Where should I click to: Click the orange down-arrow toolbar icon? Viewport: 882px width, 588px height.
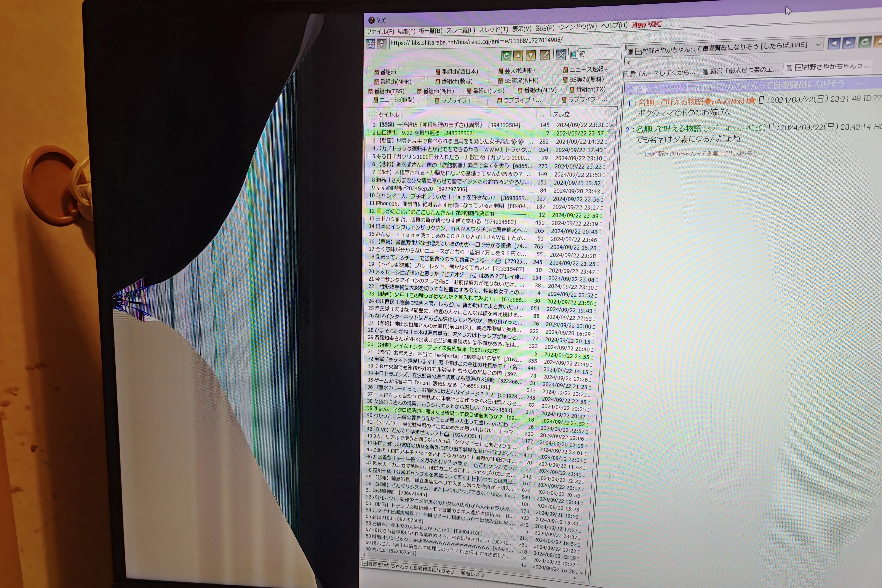pyautogui.click(x=531, y=56)
